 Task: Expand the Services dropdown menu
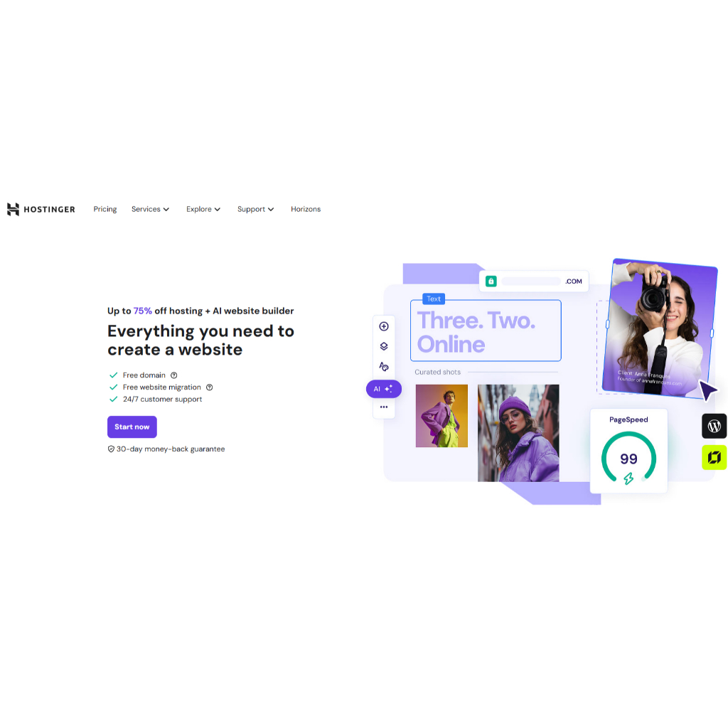(x=150, y=210)
